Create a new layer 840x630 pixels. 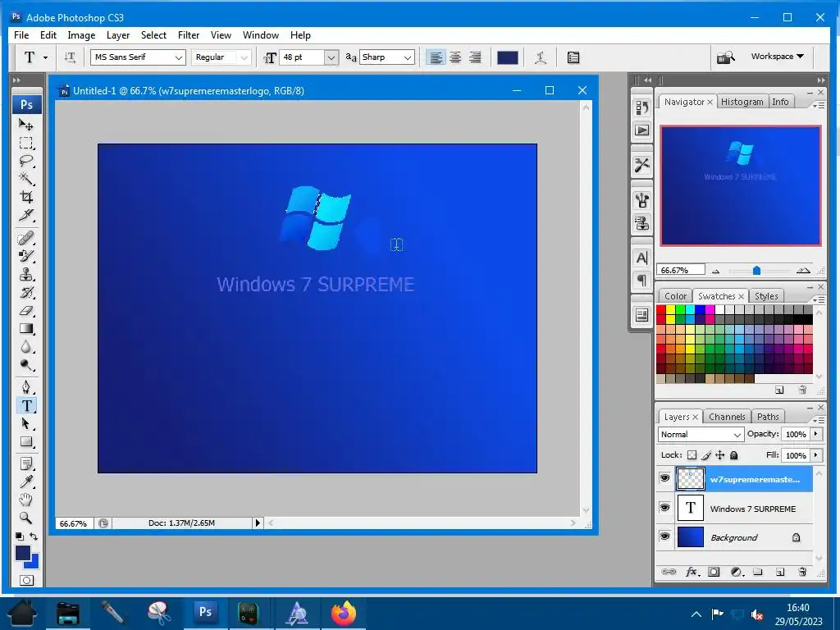(780, 572)
